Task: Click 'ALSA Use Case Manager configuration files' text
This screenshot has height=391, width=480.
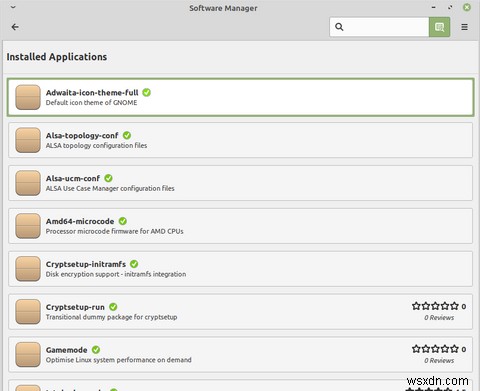Action: (110, 189)
